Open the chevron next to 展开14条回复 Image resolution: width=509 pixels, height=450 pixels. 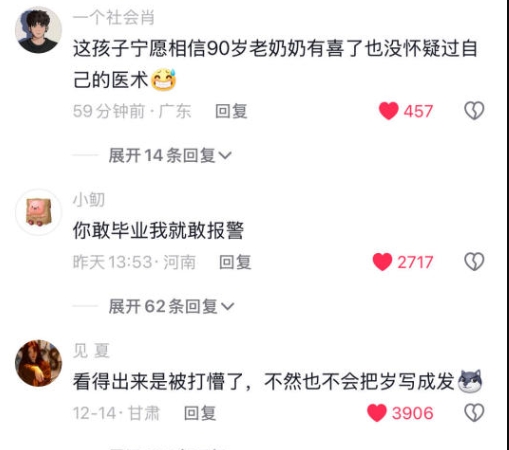225,156
